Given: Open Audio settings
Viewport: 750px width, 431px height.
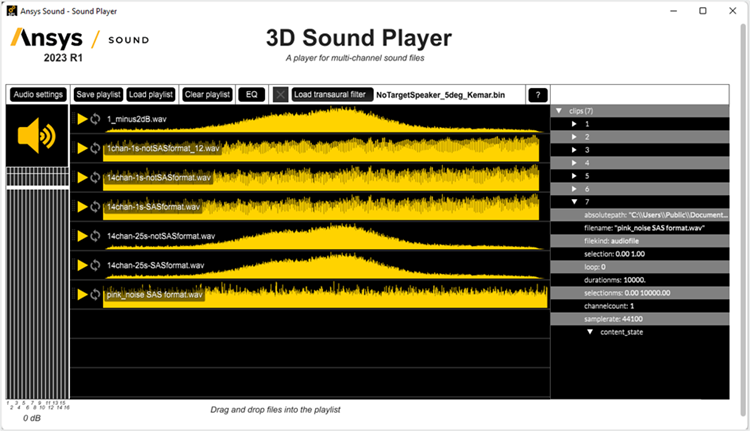Looking at the screenshot, I should click(38, 95).
